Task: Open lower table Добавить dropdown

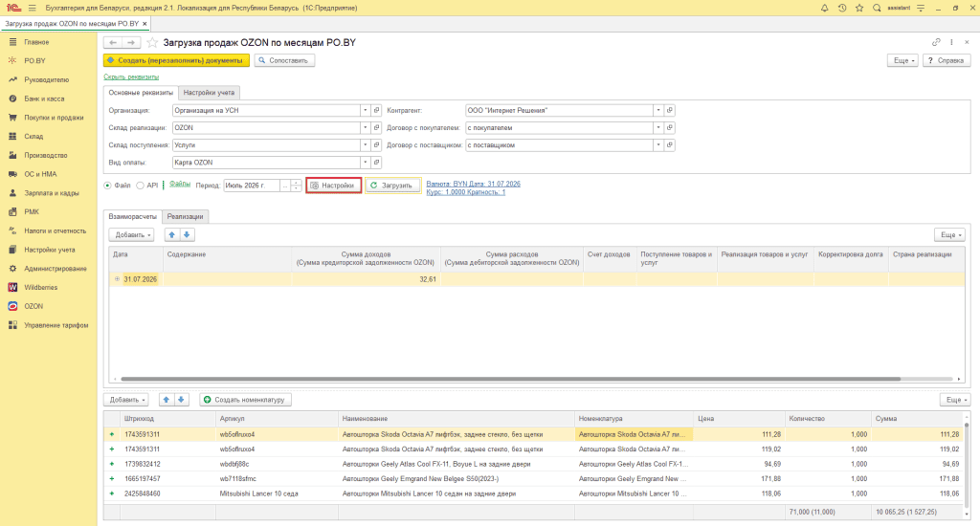Action: [x=126, y=400]
